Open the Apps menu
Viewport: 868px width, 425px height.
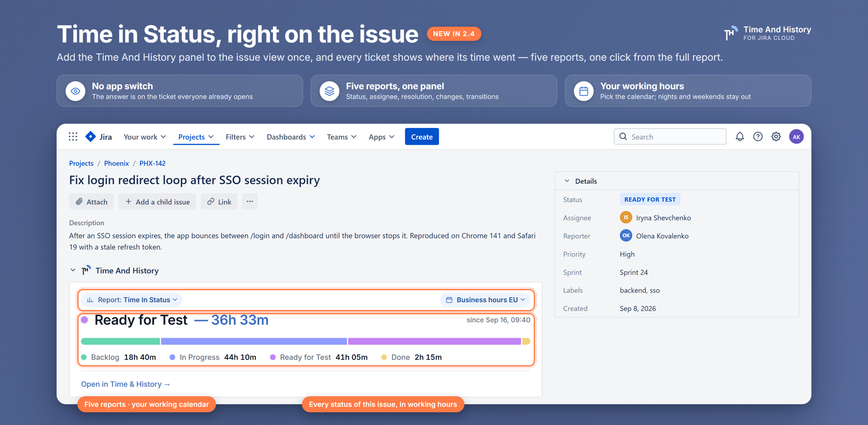[x=381, y=136]
